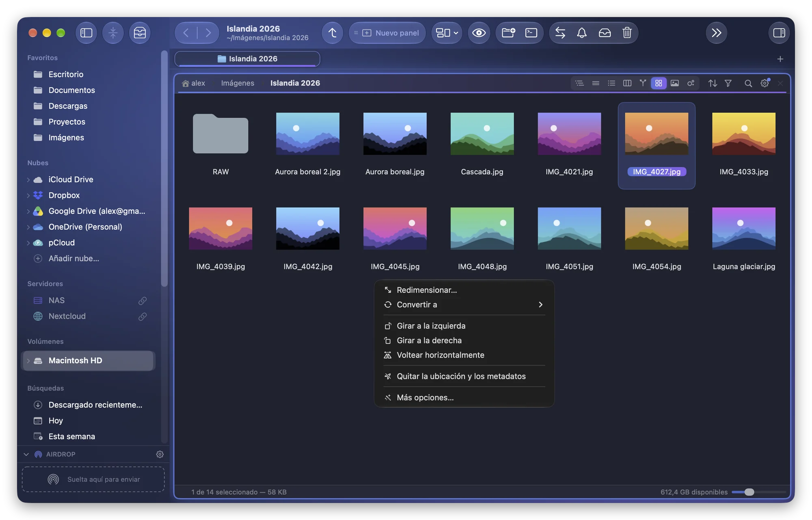This screenshot has height=520, width=812.
Task: Click Imágenes in the breadcrumb path
Action: pyautogui.click(x=238, y=83)
